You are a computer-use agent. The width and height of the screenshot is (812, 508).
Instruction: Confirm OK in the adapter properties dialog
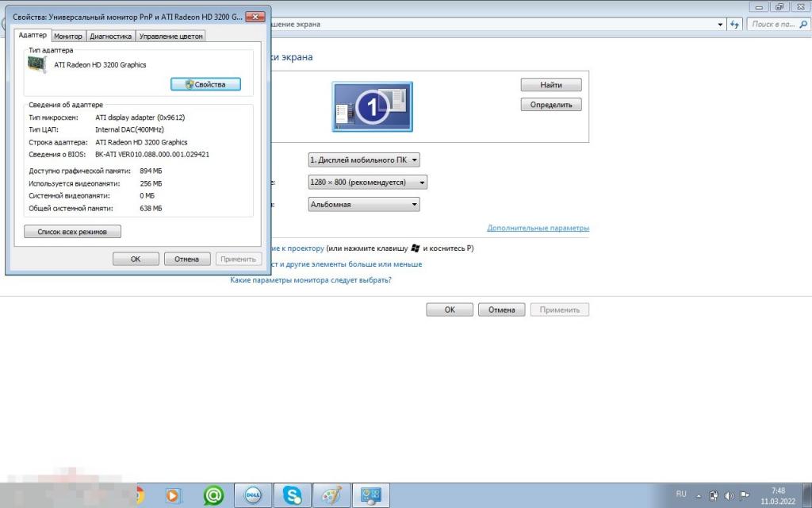click(136, 259)
